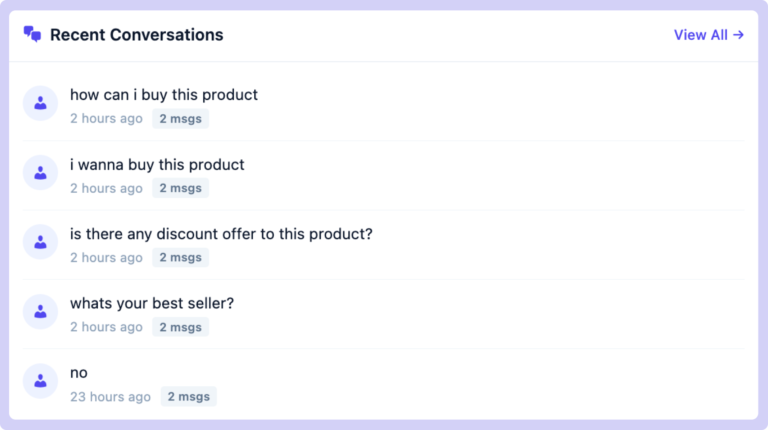Open conversation "whats your best seller?"
This screenshot has height=430, width=768.
[152, 303]
